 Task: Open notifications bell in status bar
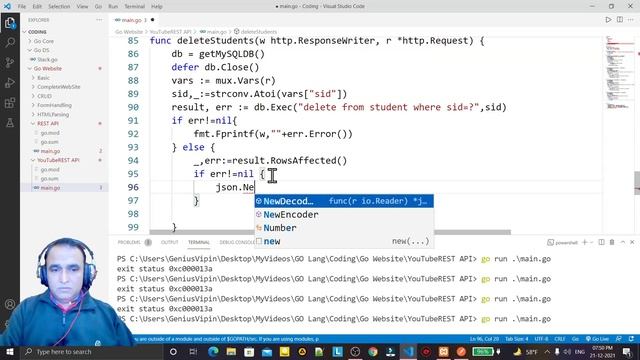pos(631,339)
